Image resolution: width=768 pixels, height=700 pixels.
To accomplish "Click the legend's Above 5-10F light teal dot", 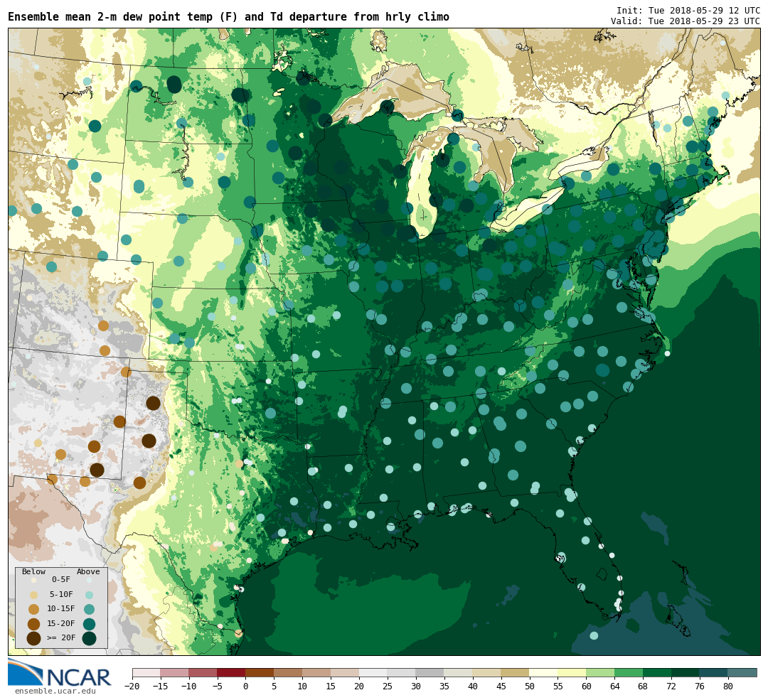I will 89,595.
